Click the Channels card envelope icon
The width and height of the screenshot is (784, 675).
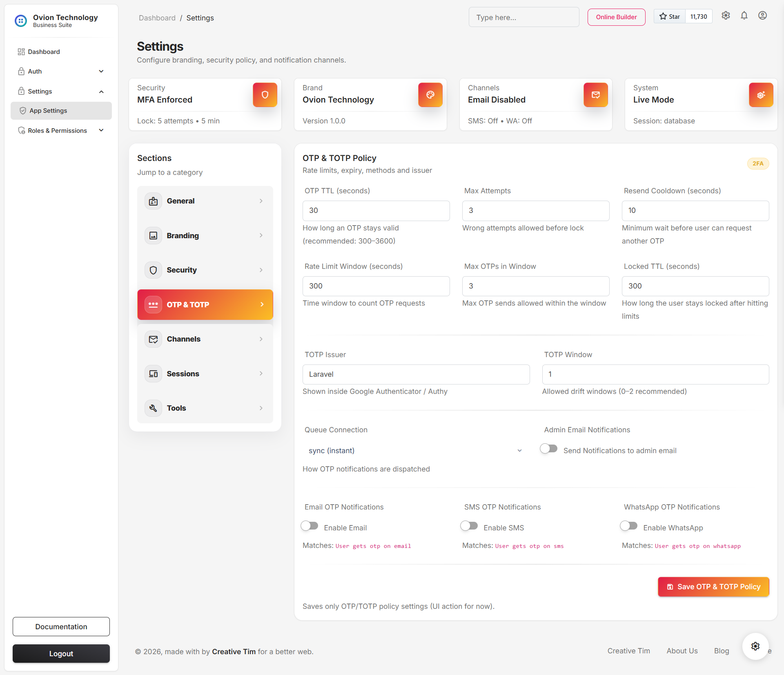pos(596,95)
